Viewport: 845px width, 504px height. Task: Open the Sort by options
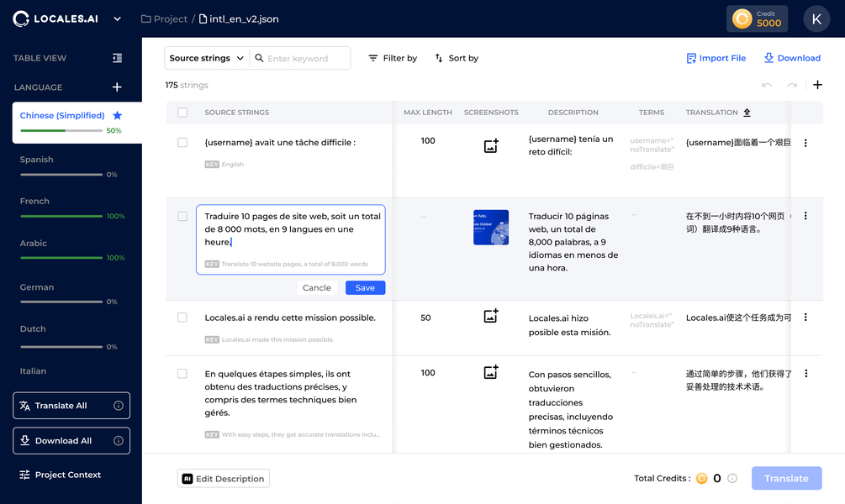[x=457, y=58]
